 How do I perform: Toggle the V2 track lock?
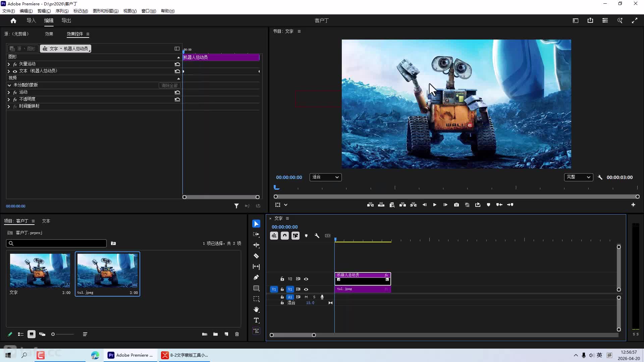[282, 279]
